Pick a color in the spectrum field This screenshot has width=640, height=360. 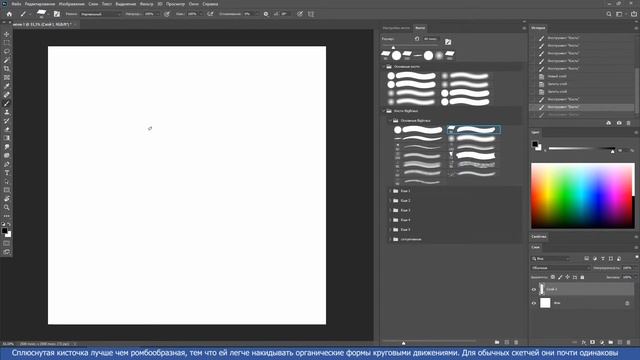pyautogui.click(x=582, y=196)
